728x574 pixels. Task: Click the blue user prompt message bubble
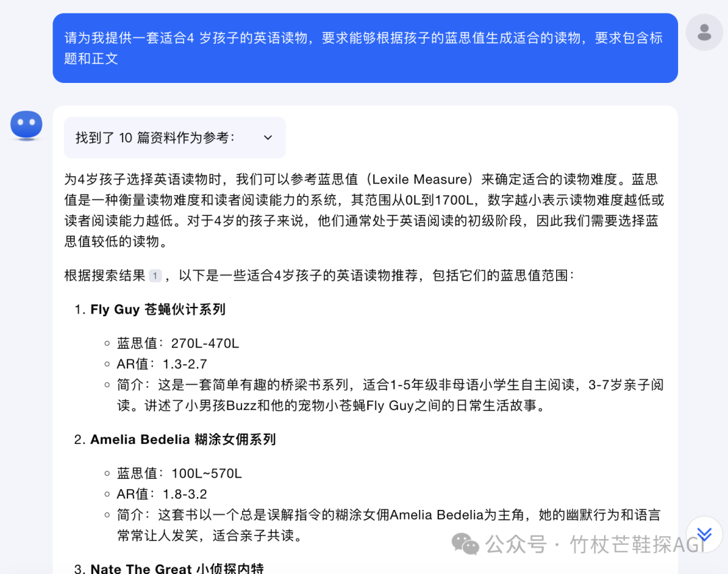point(365,49)
